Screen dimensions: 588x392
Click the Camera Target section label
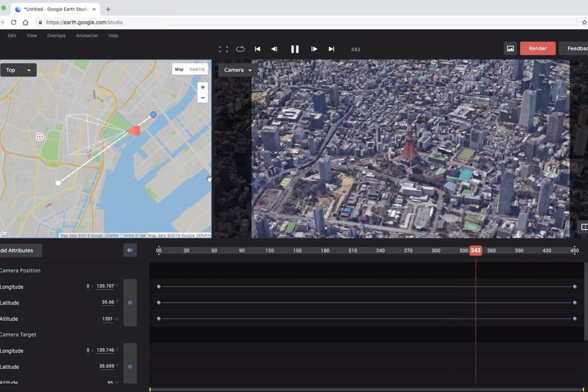[x=18, y=335]
